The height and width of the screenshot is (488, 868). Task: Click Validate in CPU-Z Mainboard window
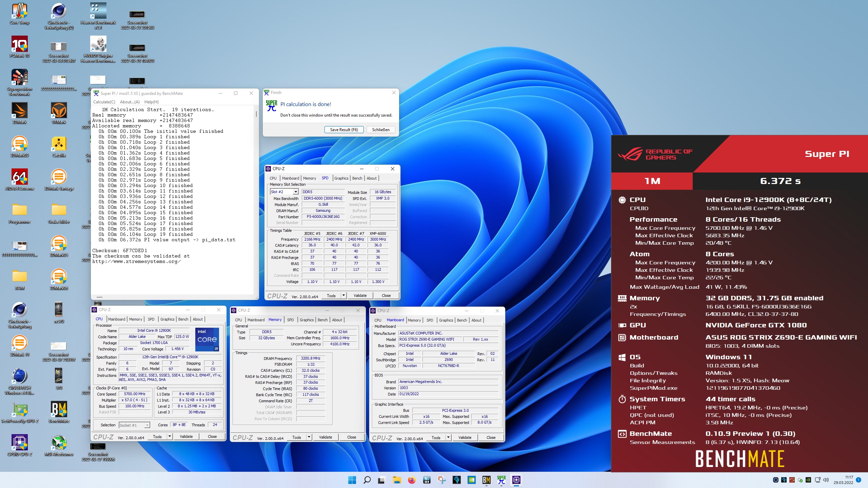[465, 438]
